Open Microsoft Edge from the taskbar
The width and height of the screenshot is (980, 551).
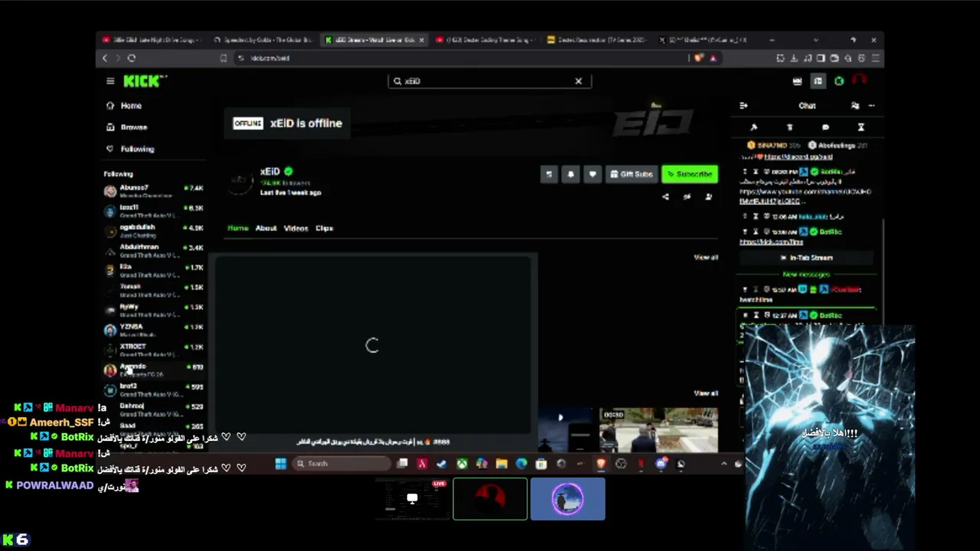point(521,464)
